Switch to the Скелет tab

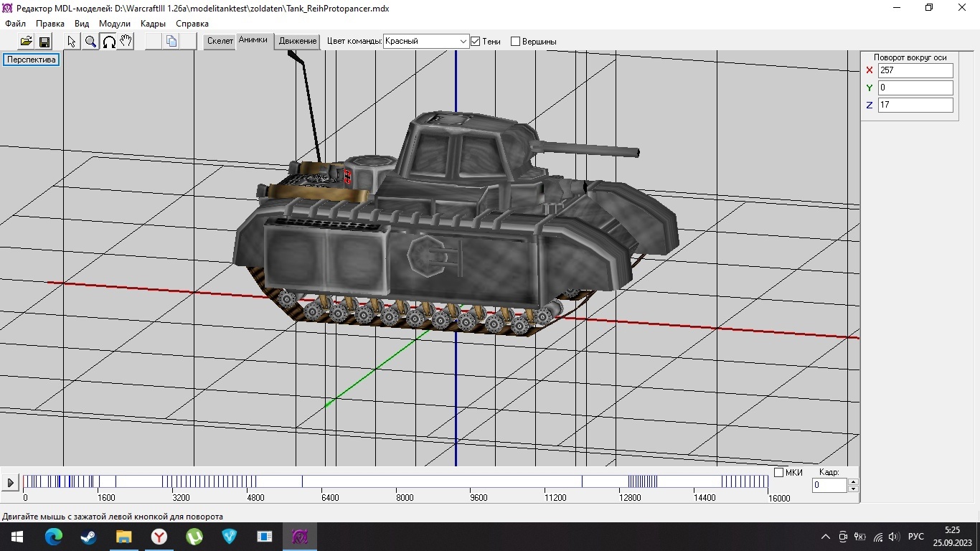(x=220, y=41)
